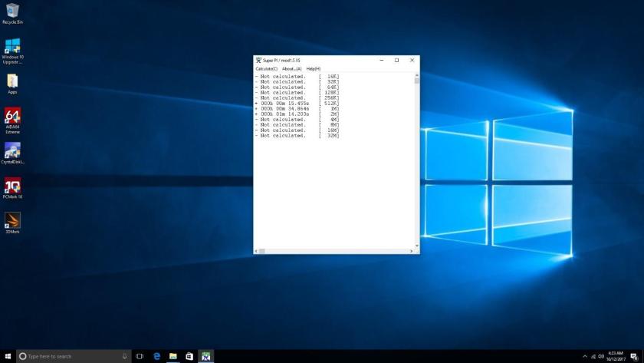Click the taskbar search box

click(x=74, y=356)
